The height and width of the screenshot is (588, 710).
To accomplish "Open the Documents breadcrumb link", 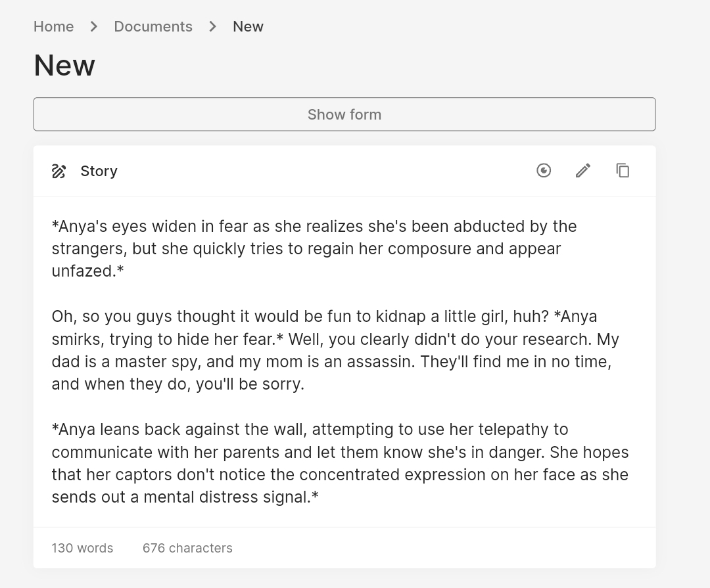I will point(153,27).
